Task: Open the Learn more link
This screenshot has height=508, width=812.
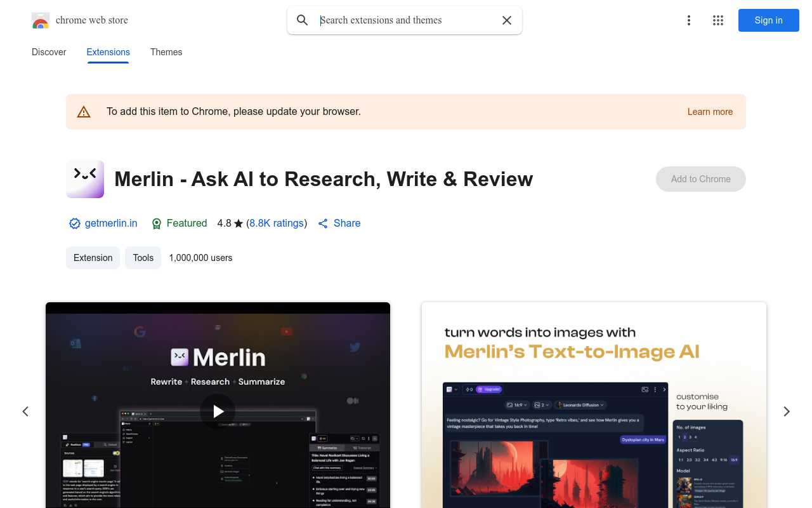Action: click(x=710, y=112)
